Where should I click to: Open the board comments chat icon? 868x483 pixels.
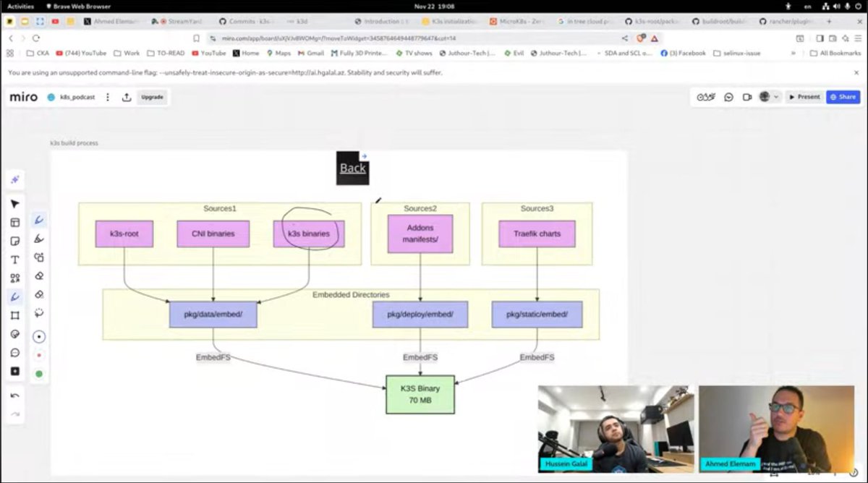click(729, 97)
